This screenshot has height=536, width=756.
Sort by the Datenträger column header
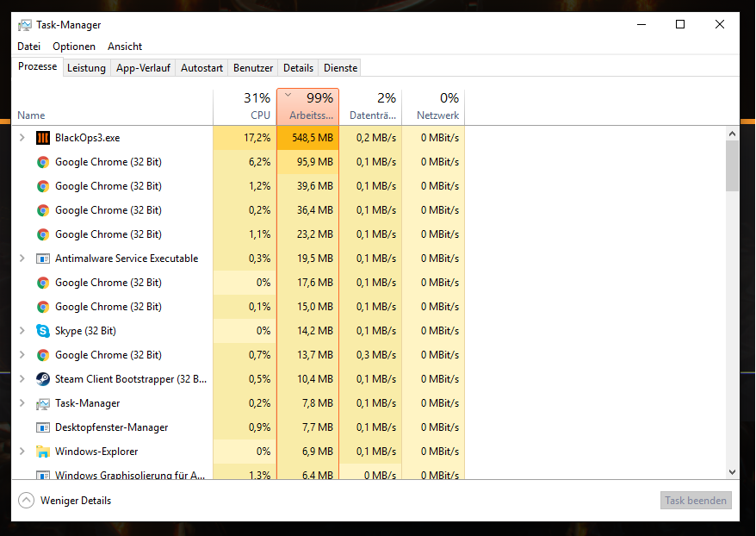(x=370, y=107)
